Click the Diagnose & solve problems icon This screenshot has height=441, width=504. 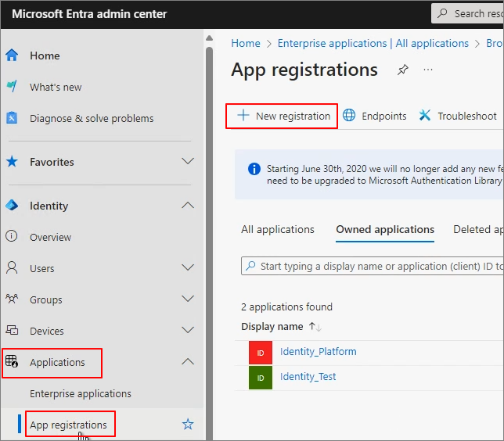[12, 117]
